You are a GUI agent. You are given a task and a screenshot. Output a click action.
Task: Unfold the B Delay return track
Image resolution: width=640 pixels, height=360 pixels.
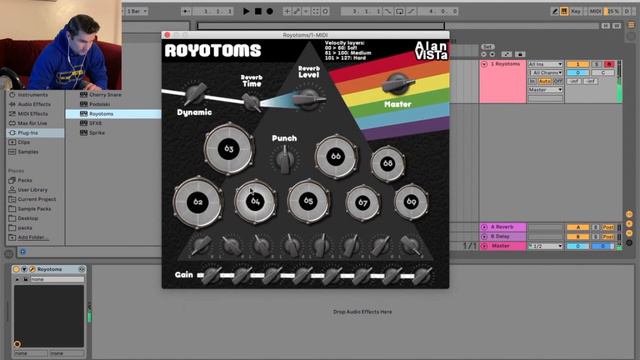tap(484, 236)
